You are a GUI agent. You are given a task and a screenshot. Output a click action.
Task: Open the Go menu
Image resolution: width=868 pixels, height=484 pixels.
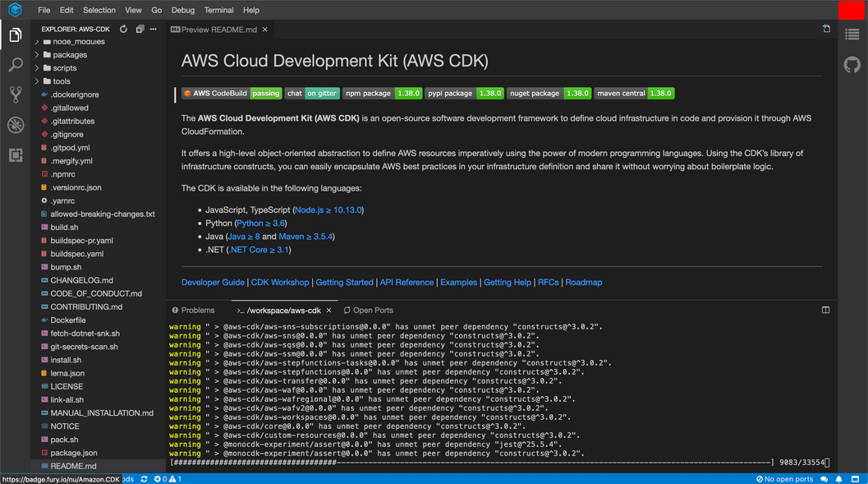click(157, 10)
